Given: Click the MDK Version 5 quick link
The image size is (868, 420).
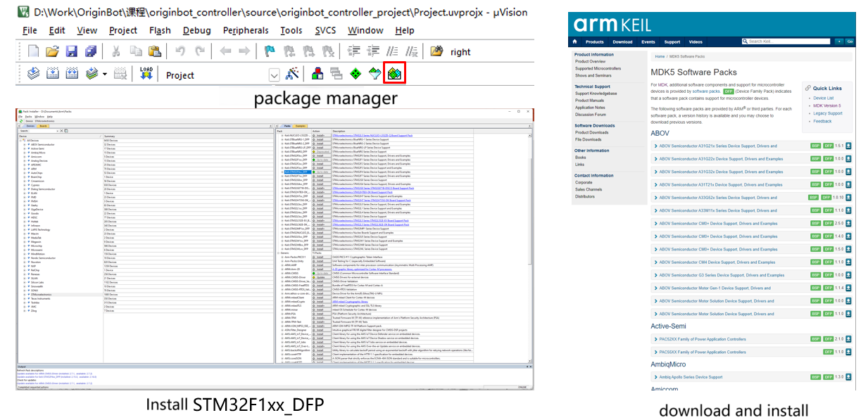Looking at the screenshot, I should 826,106.
